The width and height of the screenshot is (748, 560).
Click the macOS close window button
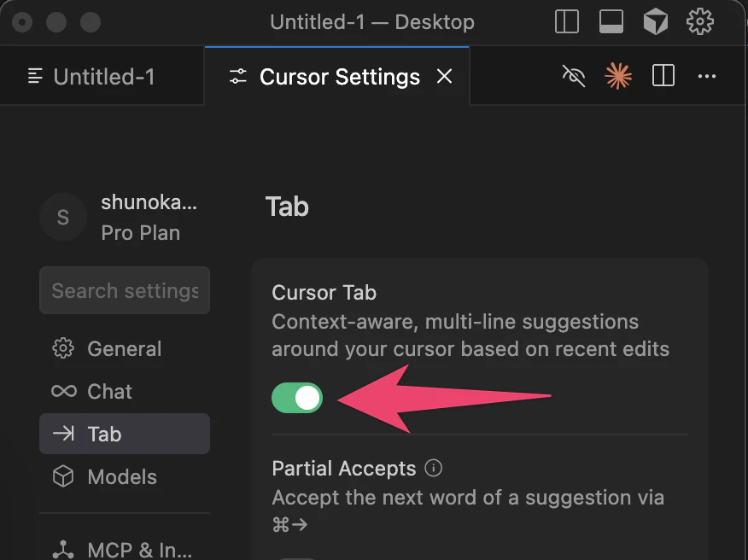click(x=22, y=22)
